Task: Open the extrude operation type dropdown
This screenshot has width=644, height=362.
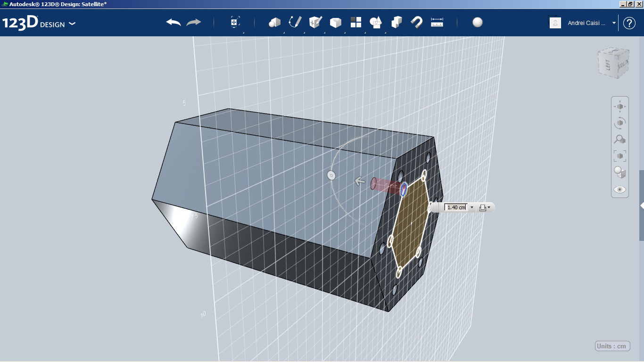Action: (485, 207)
